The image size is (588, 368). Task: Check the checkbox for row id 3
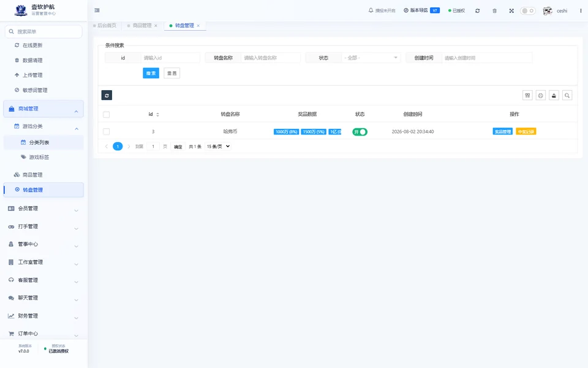[107, 131]
